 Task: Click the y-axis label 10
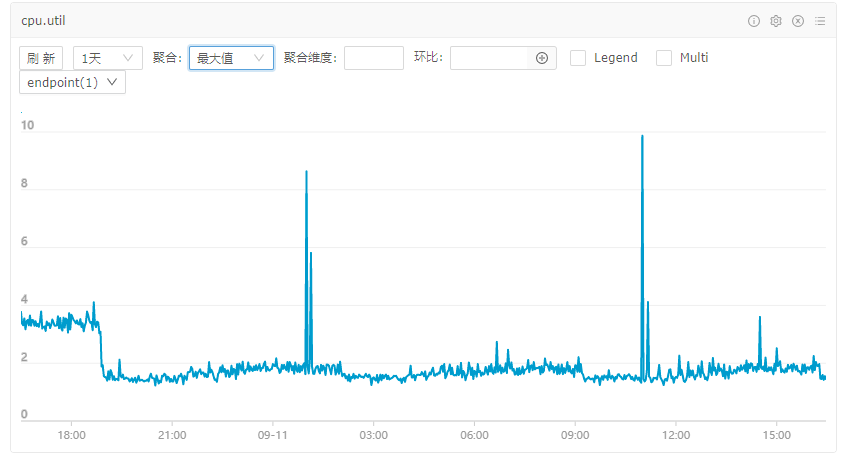pos(27,125)
